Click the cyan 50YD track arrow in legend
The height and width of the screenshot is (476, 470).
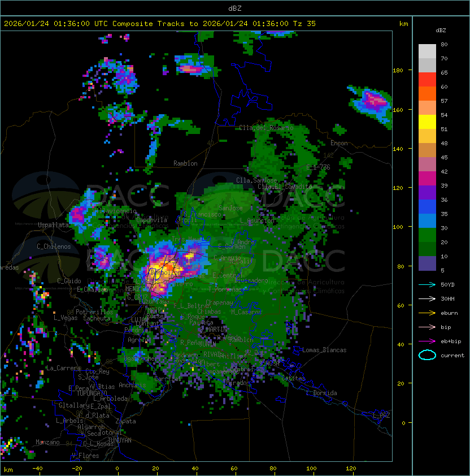point(427,285)
